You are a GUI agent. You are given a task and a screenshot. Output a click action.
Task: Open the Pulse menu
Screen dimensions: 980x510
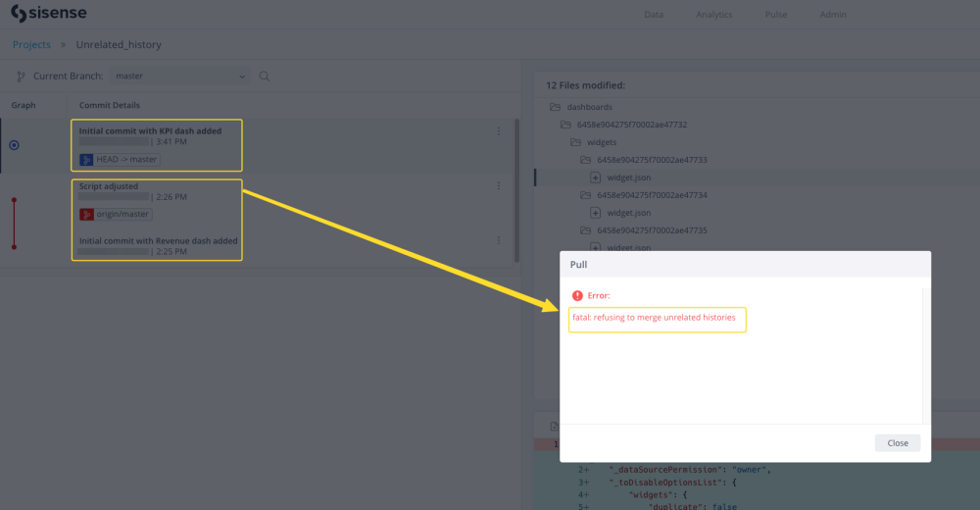point(775,15)
